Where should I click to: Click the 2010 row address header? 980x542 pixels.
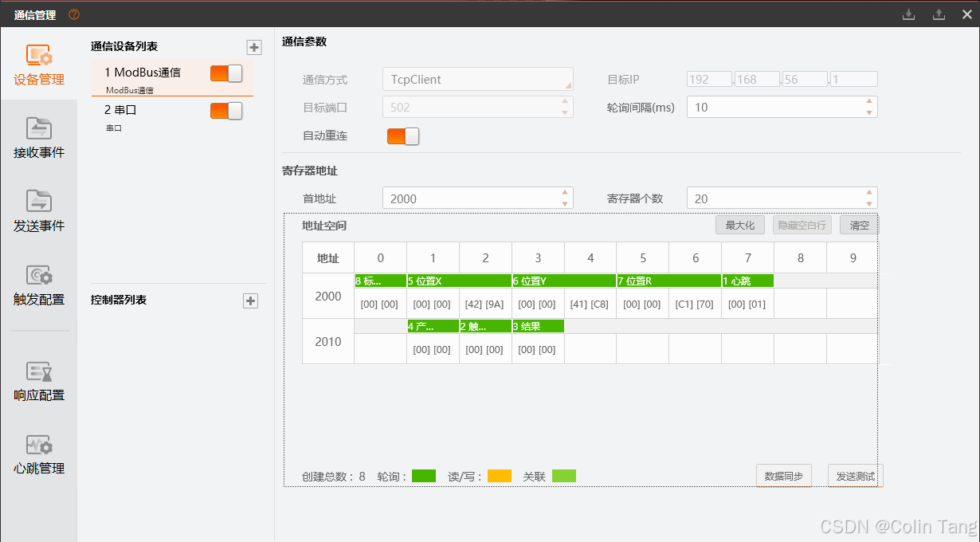(x=328, y=341)
